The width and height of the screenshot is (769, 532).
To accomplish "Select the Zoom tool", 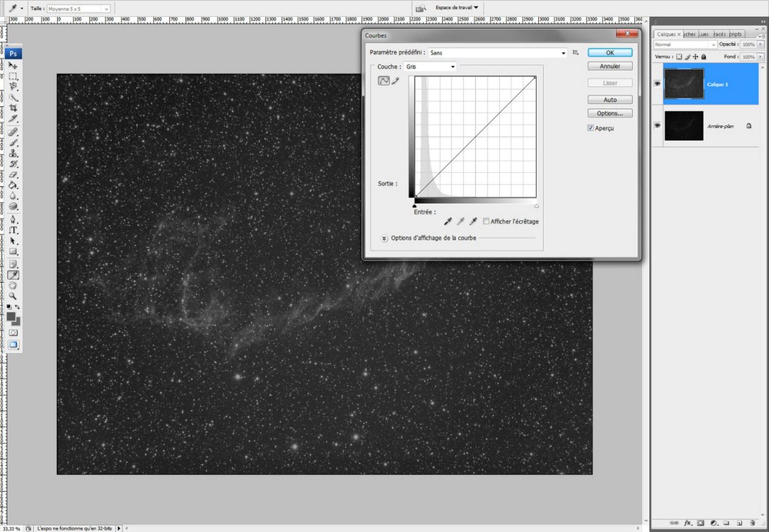I will click(x=13, y=296).
